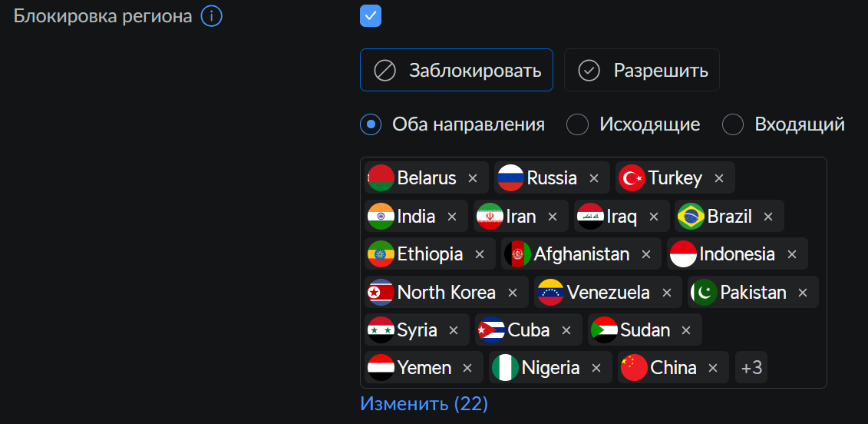The image size is (868, 424).
Task: Select the Исходящие radio option
Action: click(x=577, y=124)
